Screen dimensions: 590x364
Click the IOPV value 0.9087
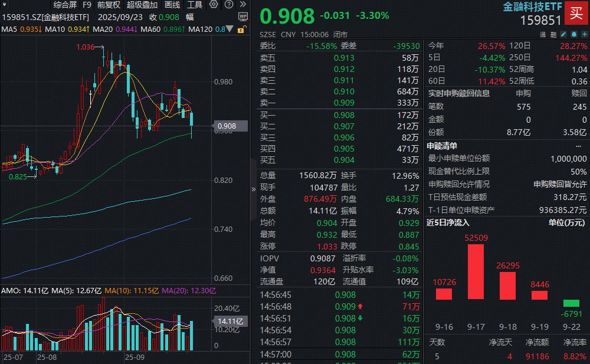pos(323,258)
